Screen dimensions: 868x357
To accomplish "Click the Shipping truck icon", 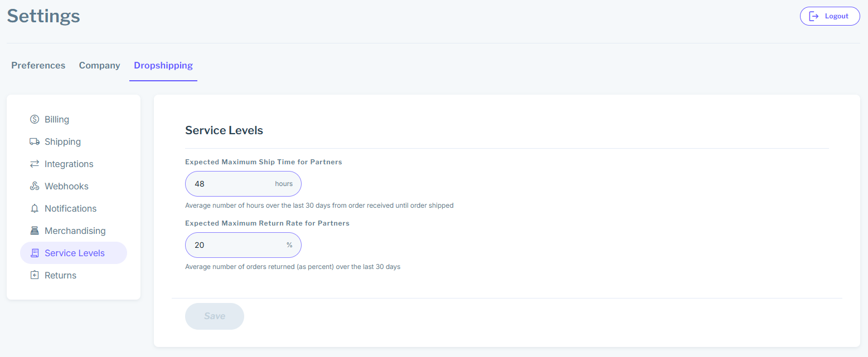I will [35, 141].
